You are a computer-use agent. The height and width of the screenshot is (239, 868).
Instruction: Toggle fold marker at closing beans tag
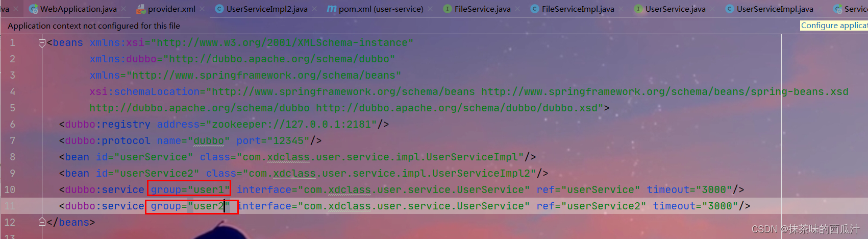pyautogui.click(x=42, y=222)
